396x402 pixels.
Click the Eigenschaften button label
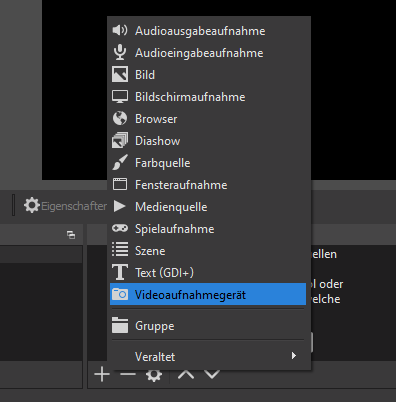click(x=74, y=206)
